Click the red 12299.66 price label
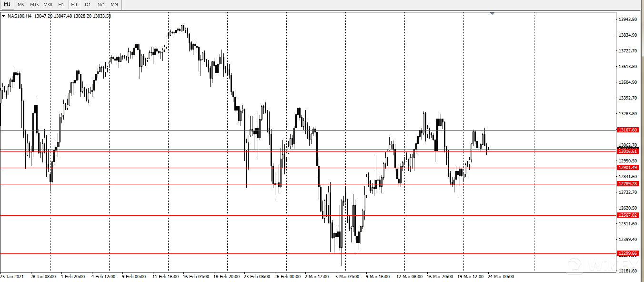Image resolution: width=644 pixels, height=282 pixels. tap(627, 253)
